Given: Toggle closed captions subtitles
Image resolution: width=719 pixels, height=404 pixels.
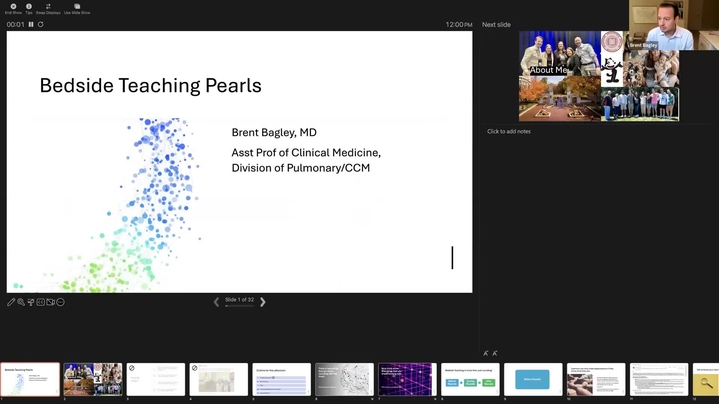Looking at the screenshot, I should [41, 302].
